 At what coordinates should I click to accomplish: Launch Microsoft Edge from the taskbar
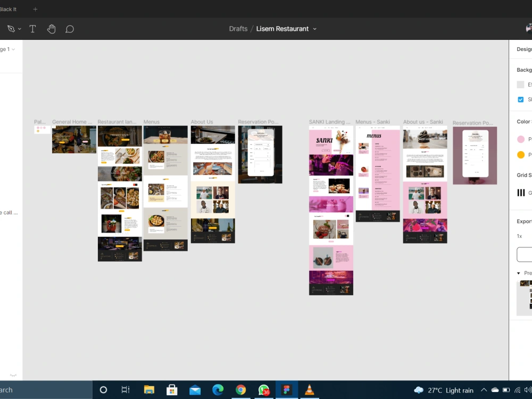pyautogui.click(x=218, y=390)
